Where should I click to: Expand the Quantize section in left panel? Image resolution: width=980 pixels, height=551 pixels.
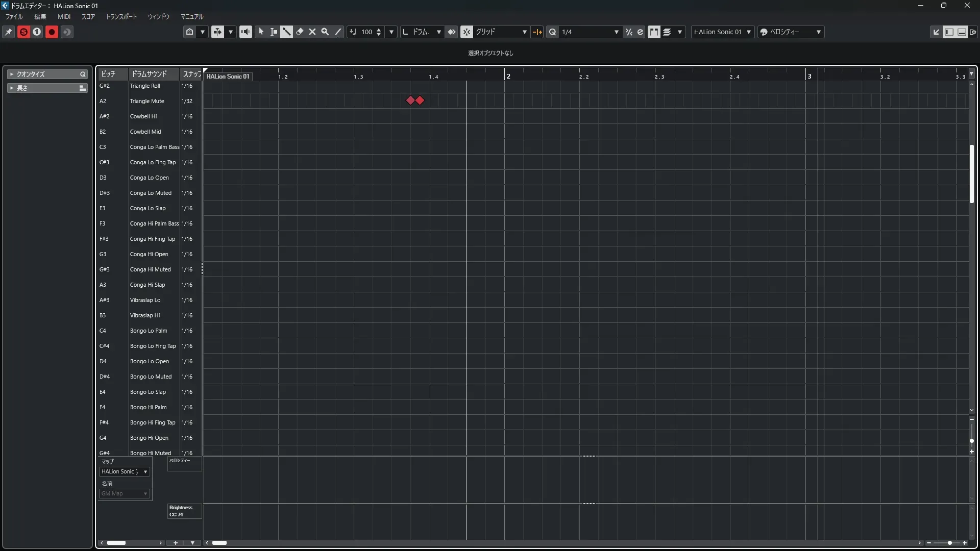pos(12,74)
